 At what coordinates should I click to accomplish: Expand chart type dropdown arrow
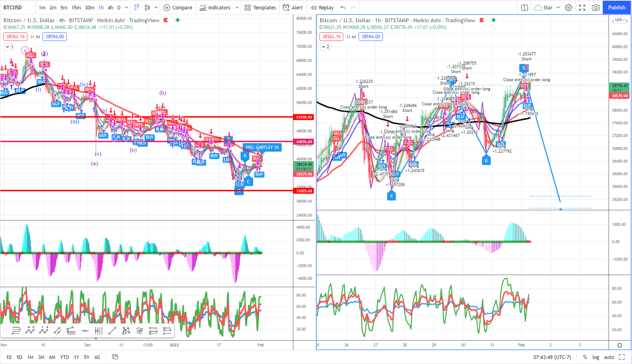156,7
